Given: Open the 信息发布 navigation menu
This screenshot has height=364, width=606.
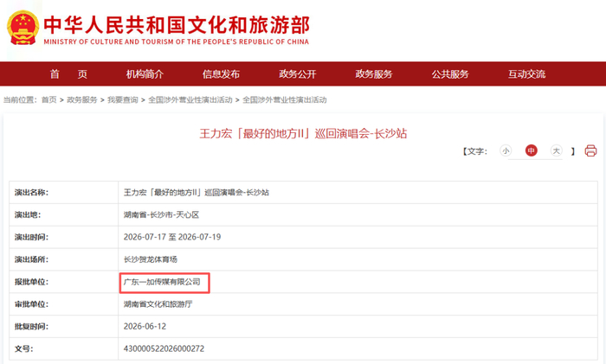Looking at the screenshot, I should tap(221, 74).
